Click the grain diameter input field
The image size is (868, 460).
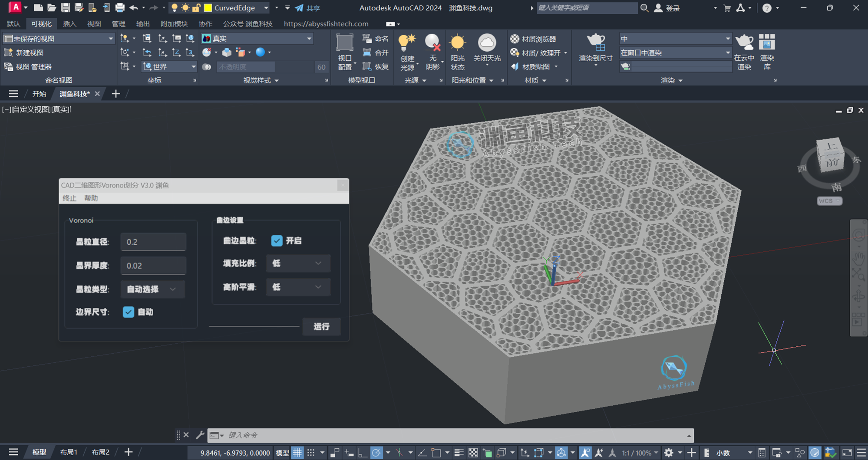153,242
